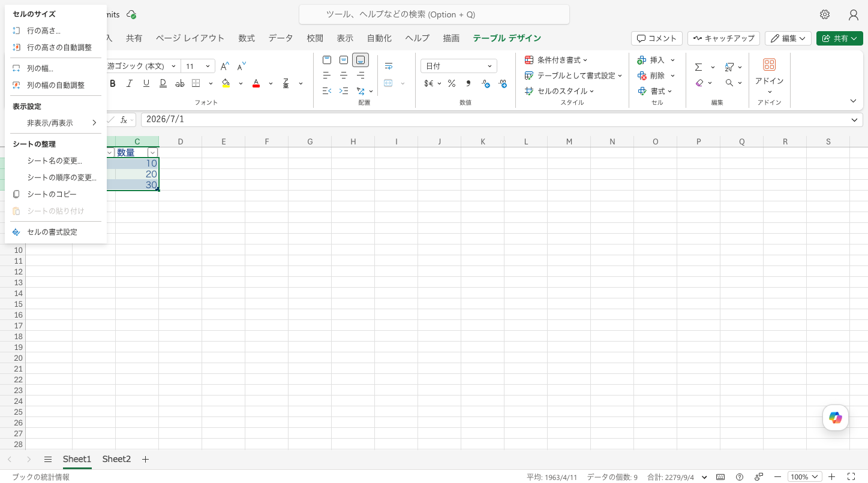This screenshot has height=483, width=868.
Task: Collapse the ribbon with the chevron
Action: [x=853, y=101]
